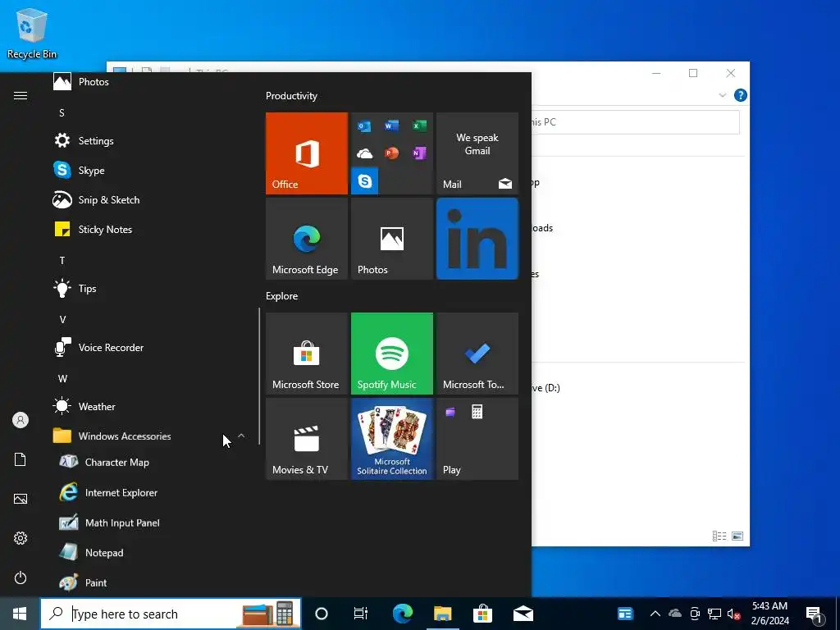Open File Explorer help button
840x630 pixels.
[x=741, y=95]
